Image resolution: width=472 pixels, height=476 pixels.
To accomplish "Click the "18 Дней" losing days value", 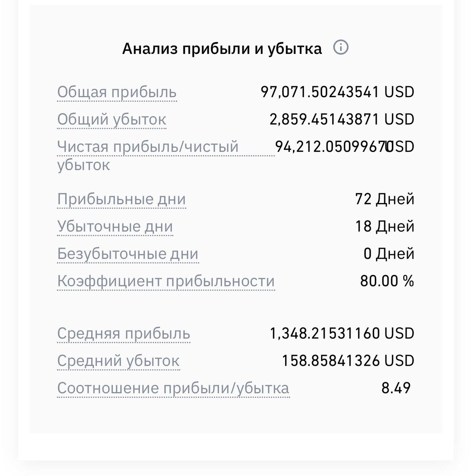I will [384, 226].
